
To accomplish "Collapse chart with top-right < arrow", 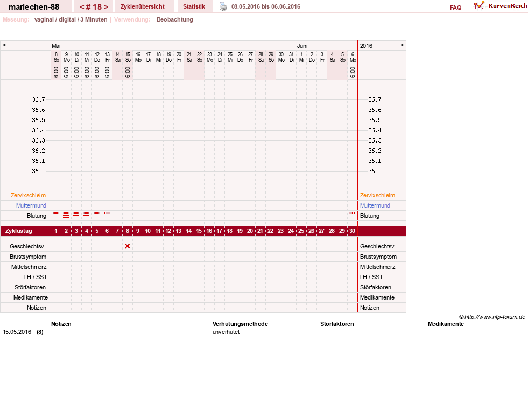I will (402, 45).
